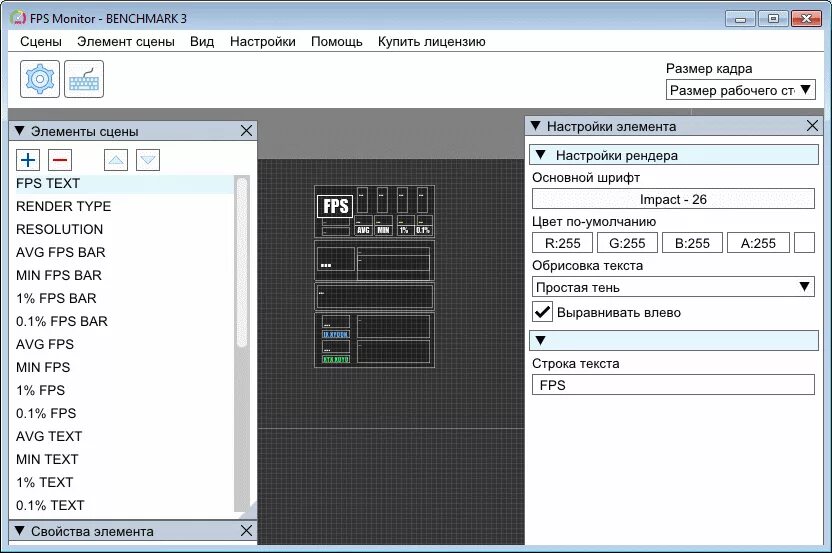Select 0.1% FPS list item
832x553 pixels.
(x=125, y=413)
